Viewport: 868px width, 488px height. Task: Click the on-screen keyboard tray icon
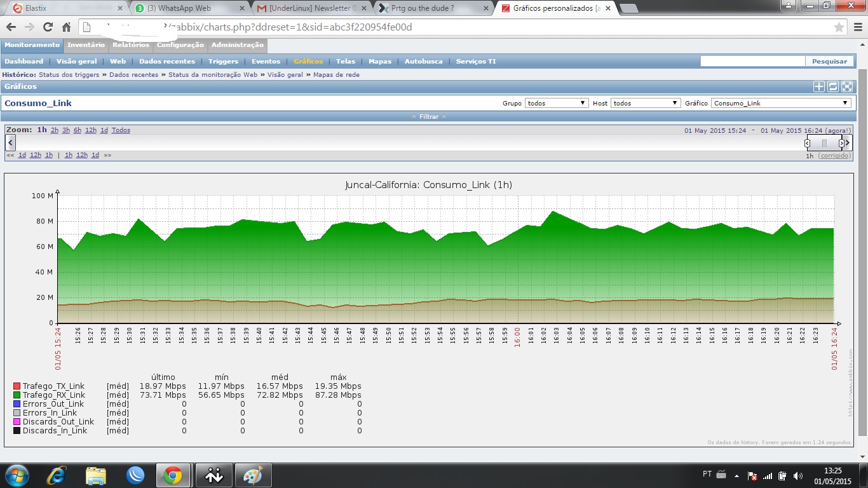[x=721, y=474]
